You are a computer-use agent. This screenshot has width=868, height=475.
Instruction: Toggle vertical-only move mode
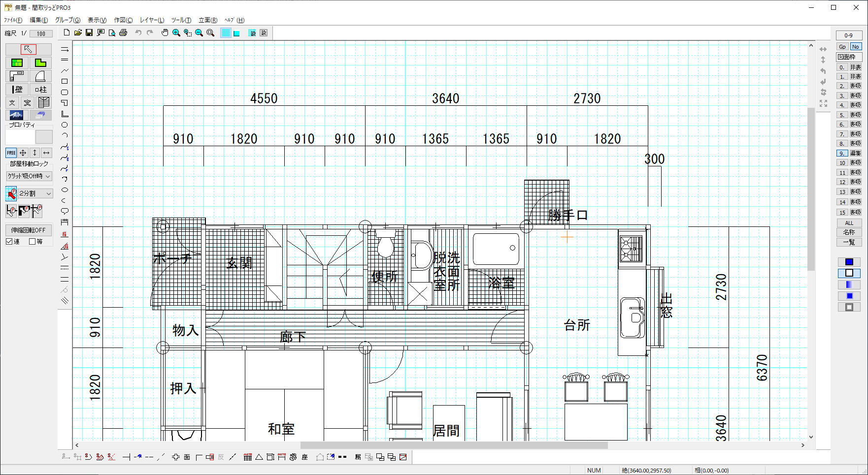pos(34,153)
